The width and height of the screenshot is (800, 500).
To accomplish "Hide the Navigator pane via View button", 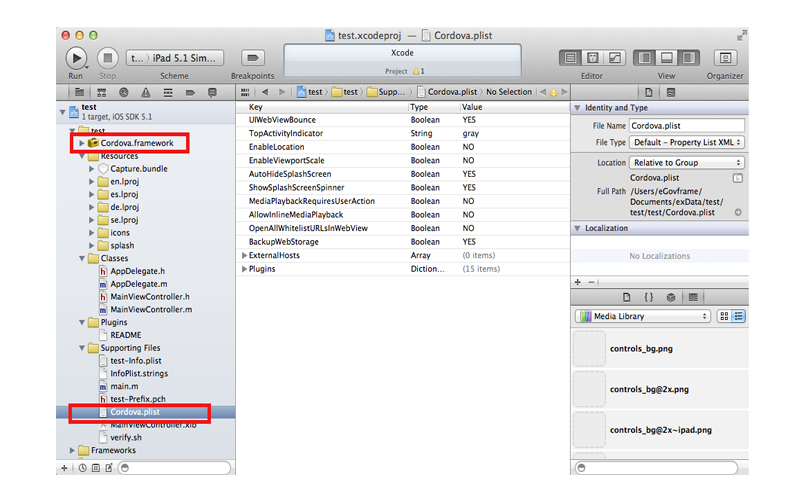I will pos(644,58).
